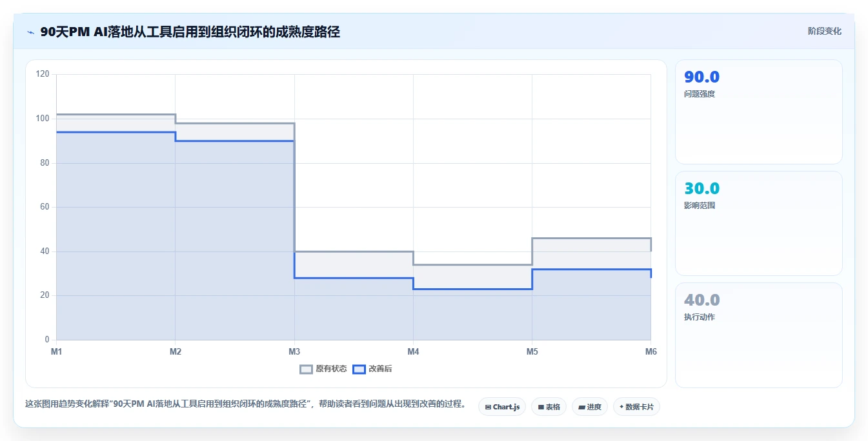Screen dimensions: 868x441
Task: Click the blue 改善后 legend color box
Action: coord(359,369)
